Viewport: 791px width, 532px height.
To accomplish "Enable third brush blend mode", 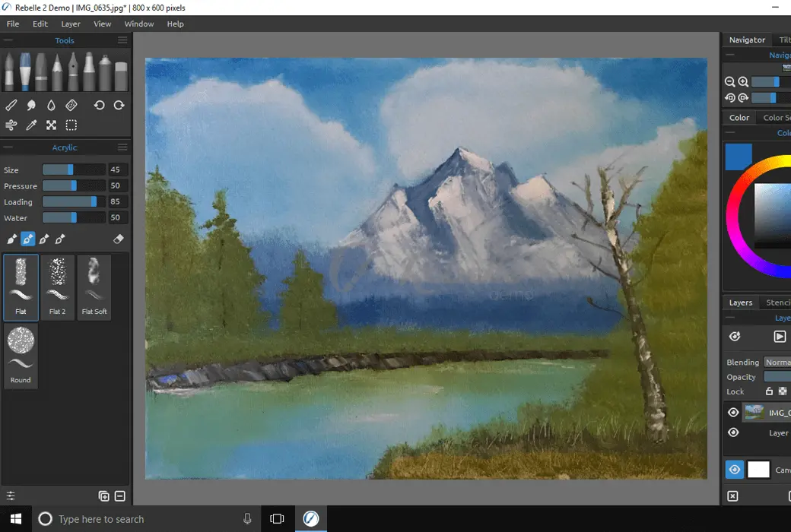I will point(44,239).
